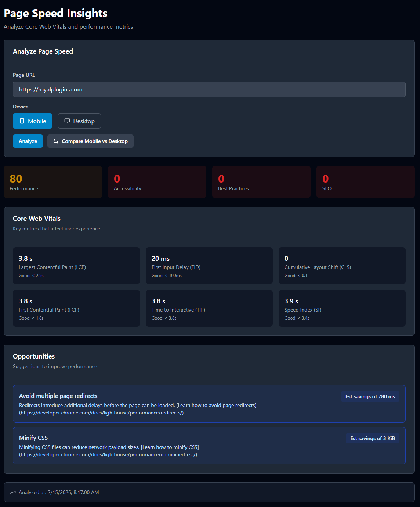
Task: Switch to the Desktop device option
Action: pos(79,121)
